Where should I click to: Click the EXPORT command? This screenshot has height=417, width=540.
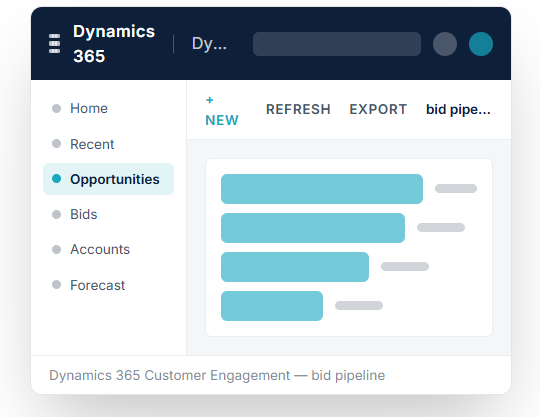[378, 110]
